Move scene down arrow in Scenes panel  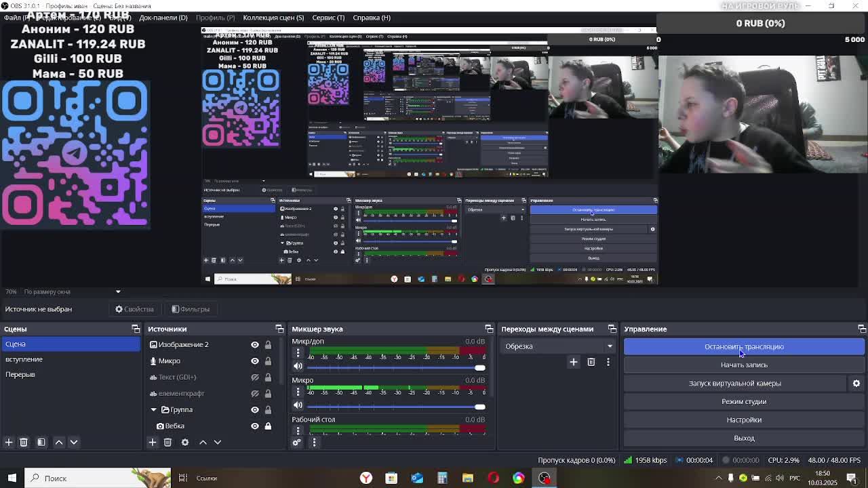coord(74,442)
